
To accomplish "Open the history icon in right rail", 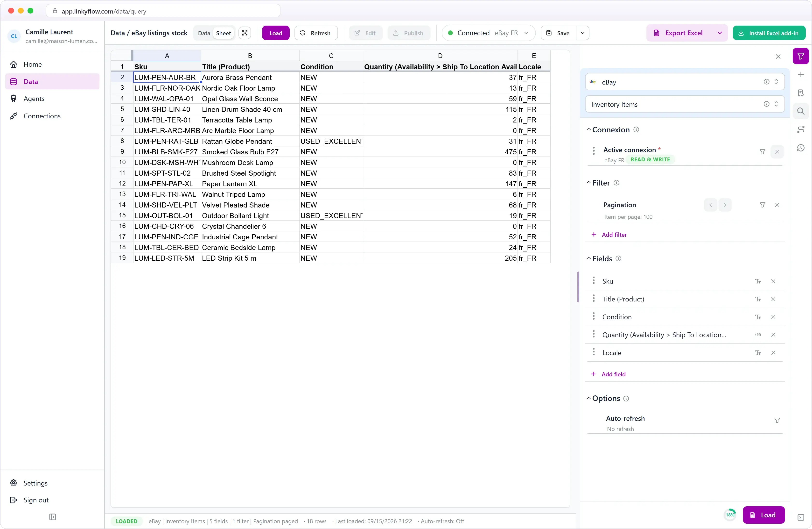I will click(800, 148).
